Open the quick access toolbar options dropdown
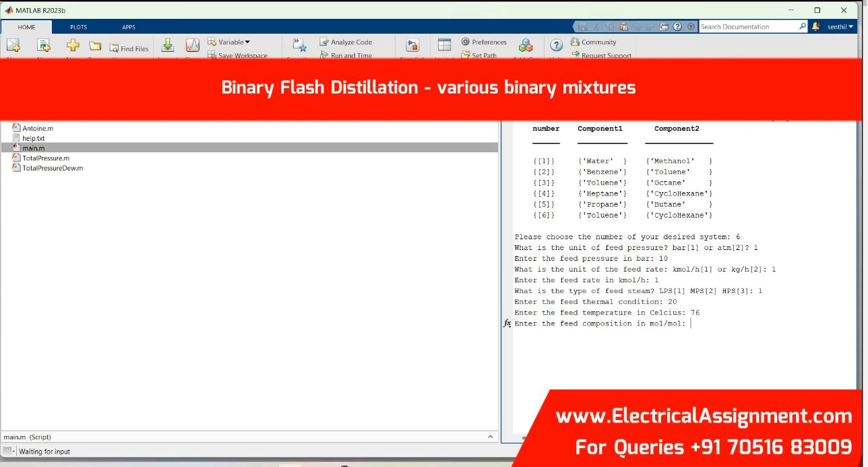 pos(691,27)
